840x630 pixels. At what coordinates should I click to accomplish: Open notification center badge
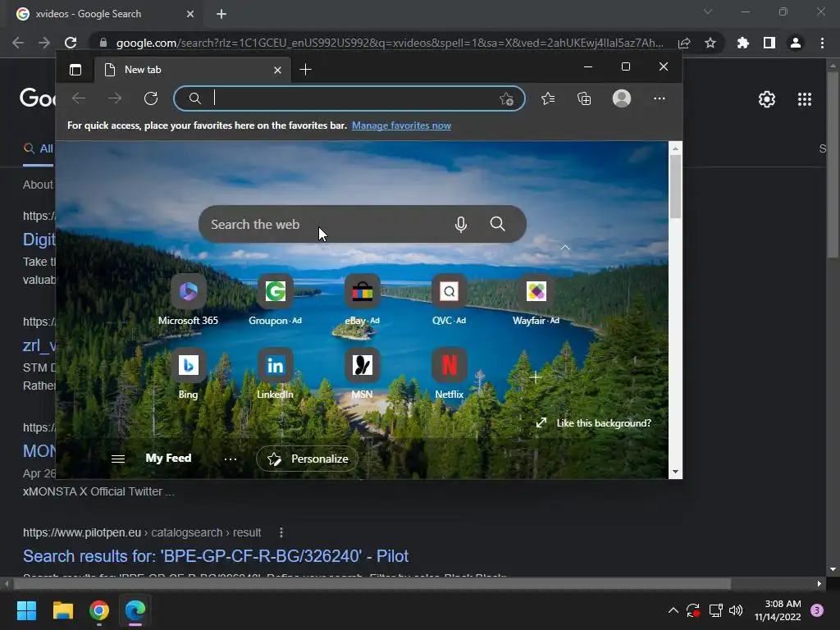click(x=817, y=610)
